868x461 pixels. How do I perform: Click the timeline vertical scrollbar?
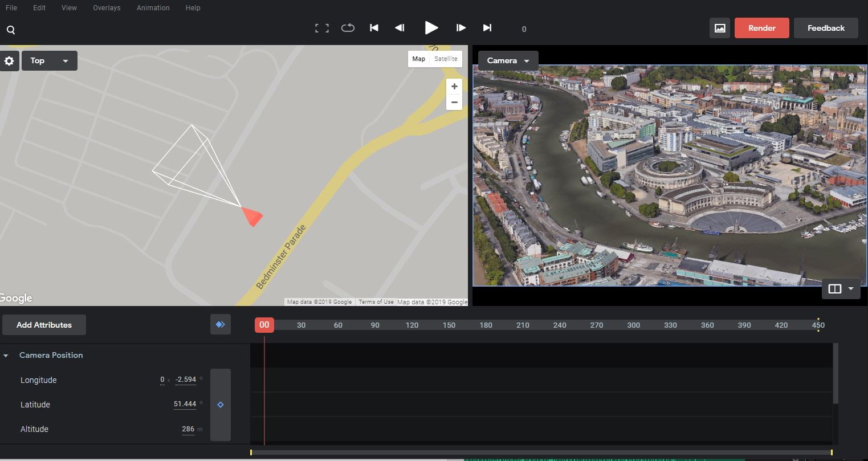[x=836, y=373]
